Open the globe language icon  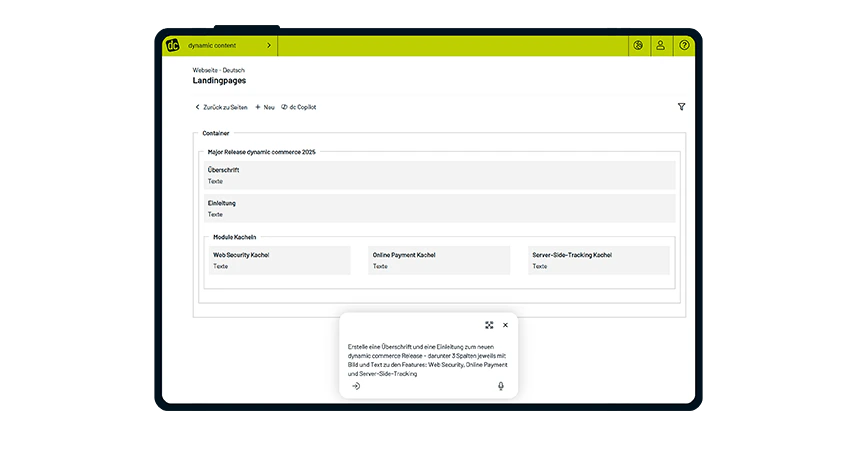[638, 45]
